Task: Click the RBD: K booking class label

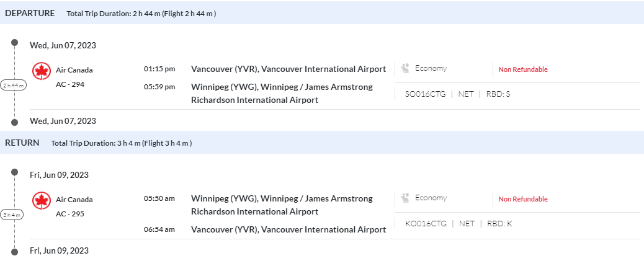Action: click(x=499, y=224)
